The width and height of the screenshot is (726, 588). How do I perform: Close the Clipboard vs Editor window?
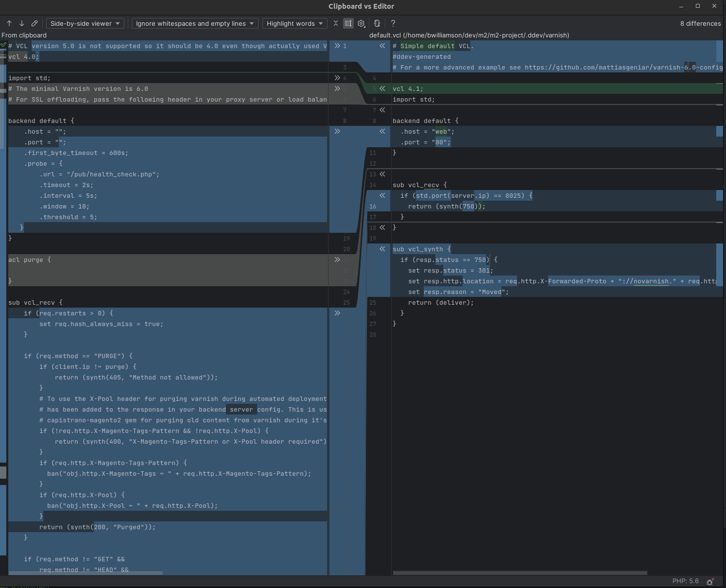click(x=714, y=6)
